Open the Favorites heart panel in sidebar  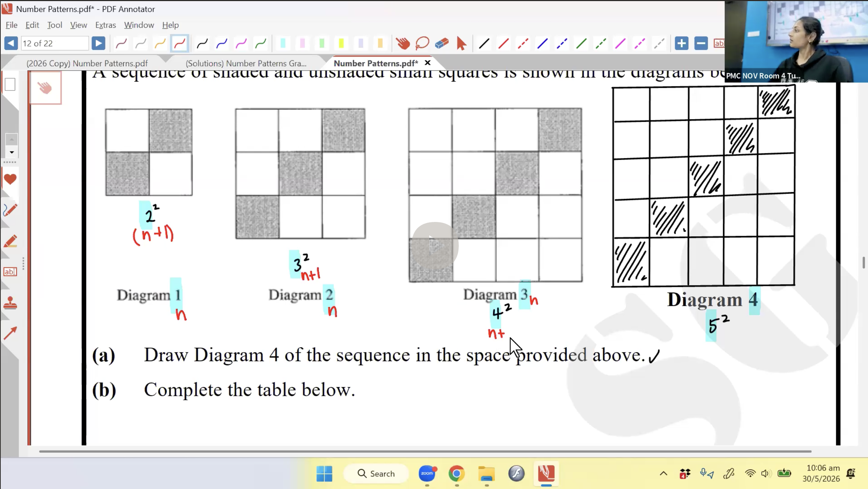10,179
